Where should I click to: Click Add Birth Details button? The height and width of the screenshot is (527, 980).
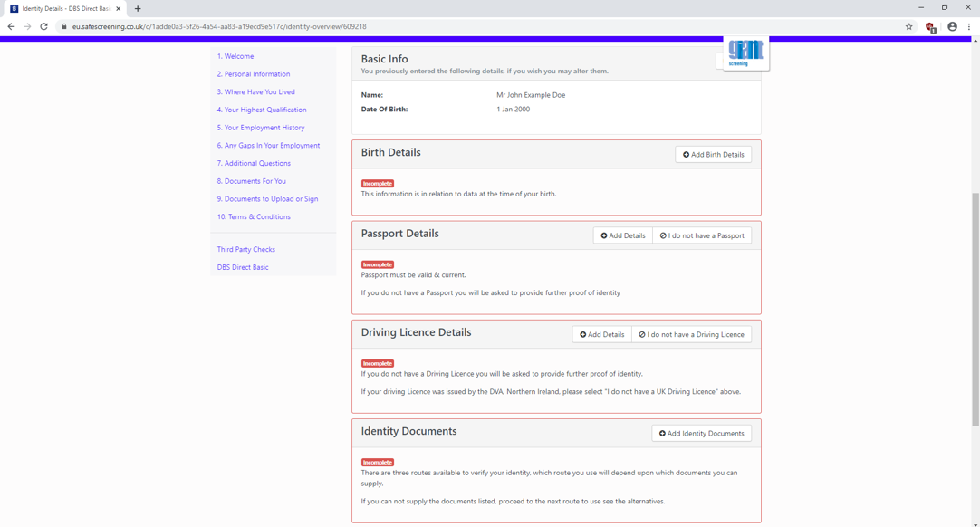713,155
